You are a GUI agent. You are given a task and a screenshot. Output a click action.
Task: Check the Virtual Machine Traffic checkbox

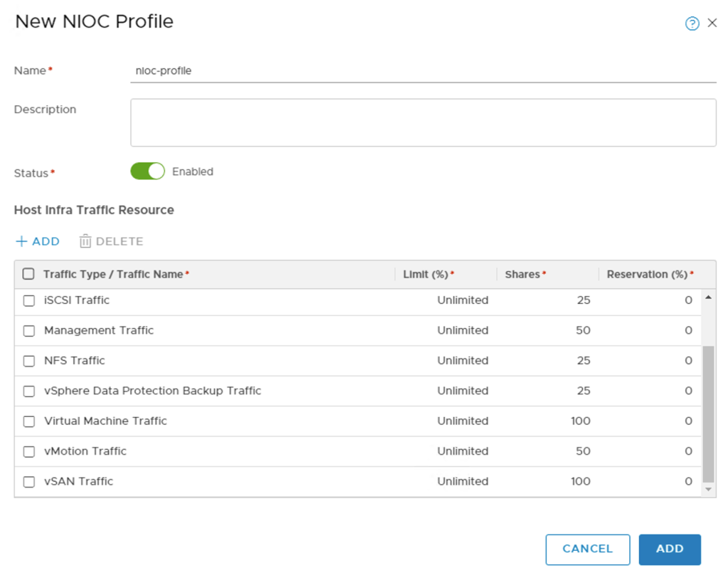pos(28,421)
